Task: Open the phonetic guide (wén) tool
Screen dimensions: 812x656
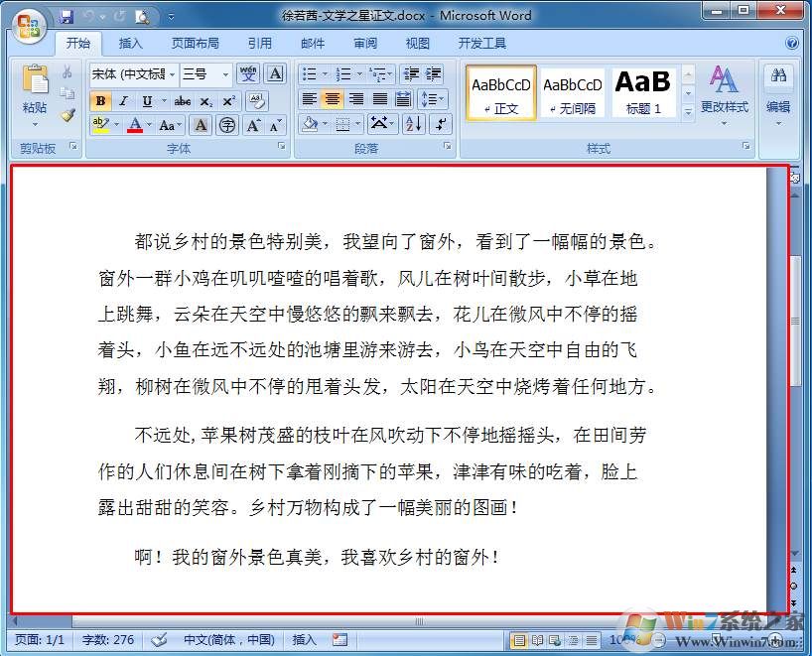Action: coord(248,73)
